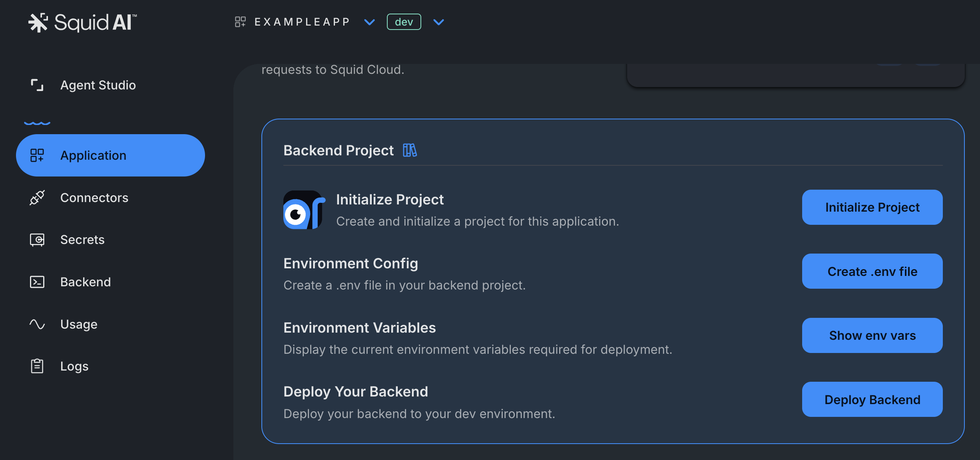Click the Application grid icon in sidebar
This screenshot has height=460, width=980.
pos(37,155)
